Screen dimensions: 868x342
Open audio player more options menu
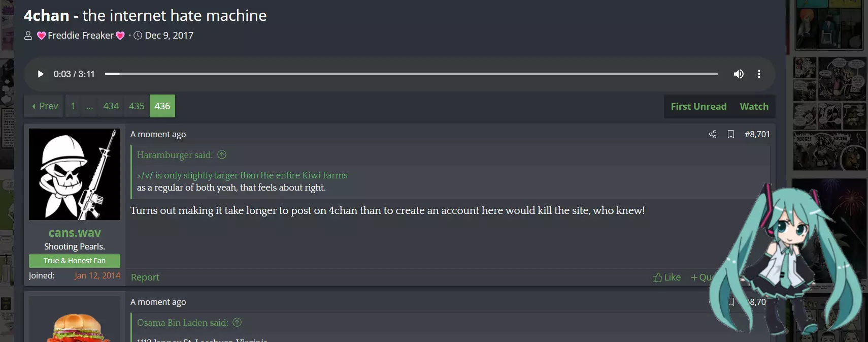click(x=759, y=74)
